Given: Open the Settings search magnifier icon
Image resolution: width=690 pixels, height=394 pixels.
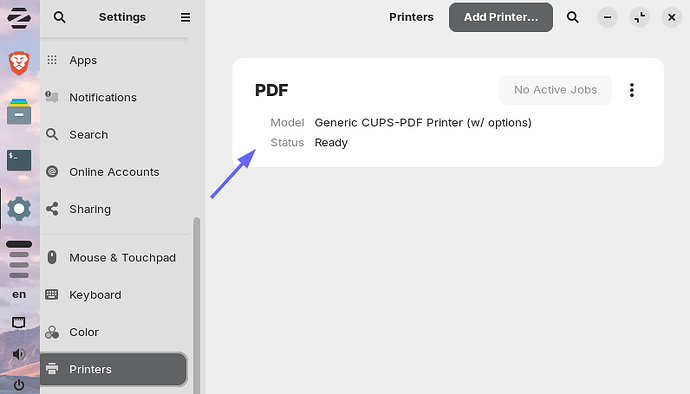Looking at the screenshot, I should coord(59,17).
